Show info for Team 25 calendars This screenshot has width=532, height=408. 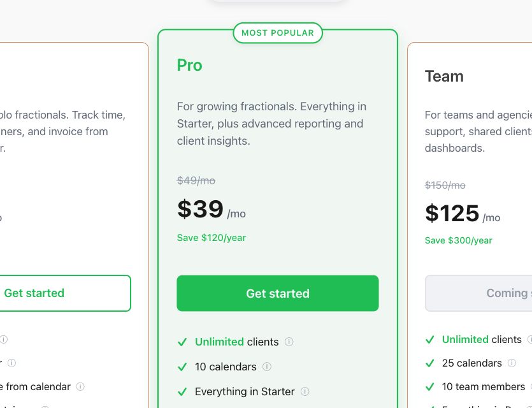512,363
